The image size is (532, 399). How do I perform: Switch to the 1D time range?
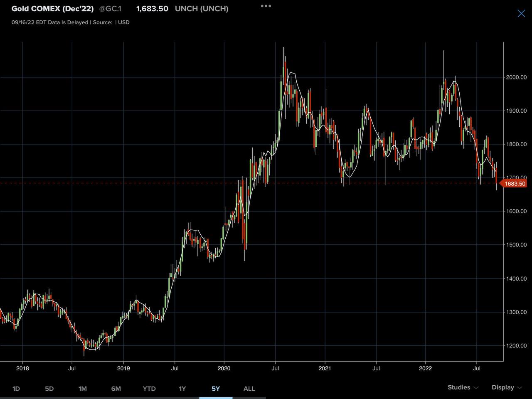(16, 389)
